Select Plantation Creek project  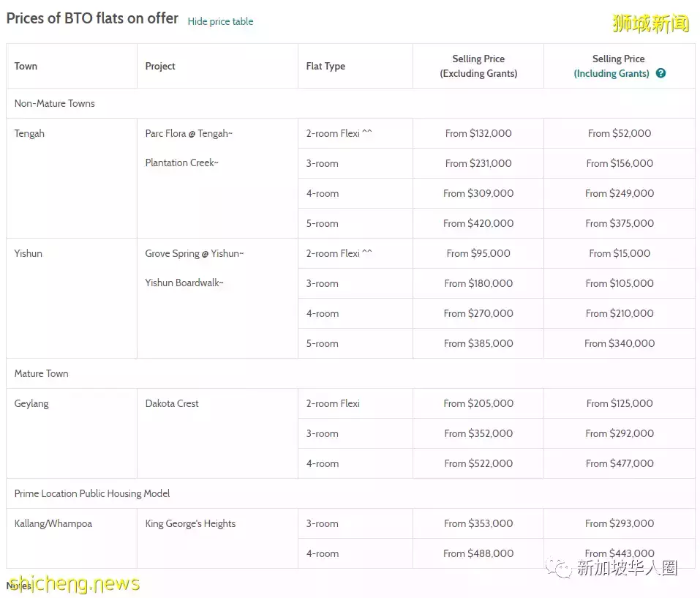point(181,162)
